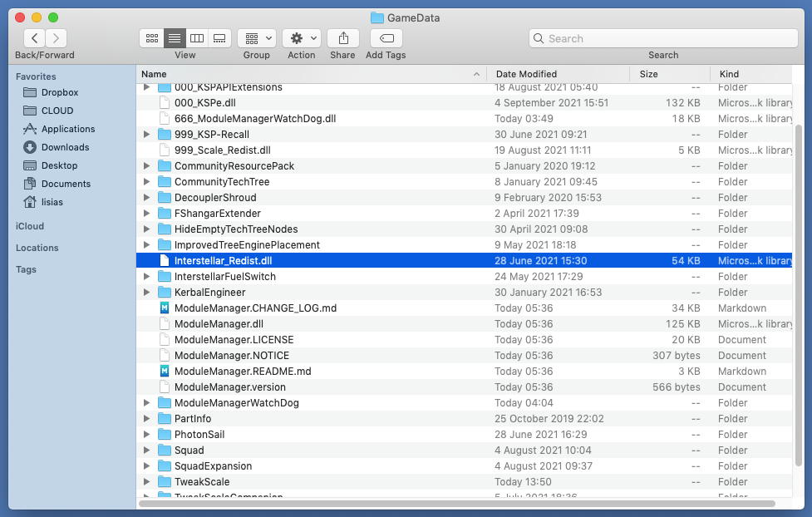Expand the Squad folder
The image size is (812, 517).
pyautogui.click(x=146, y=451)
